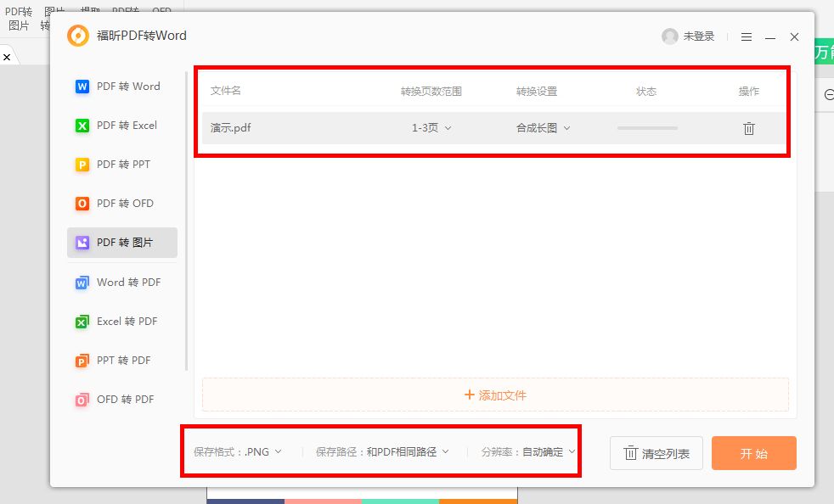834x504 pixels.
Task: Open the page range dropdown showing 1-3页
Action: (x=431, y=128)
